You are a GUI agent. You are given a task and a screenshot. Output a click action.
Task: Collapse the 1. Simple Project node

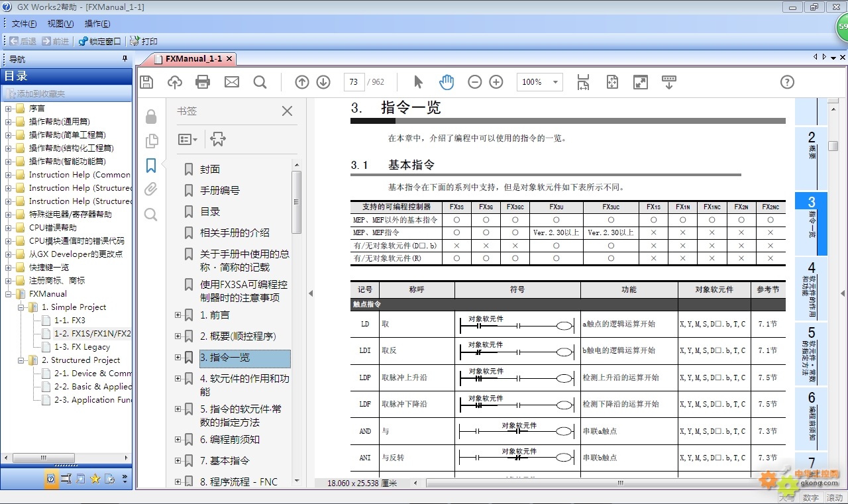coord(21,307)
